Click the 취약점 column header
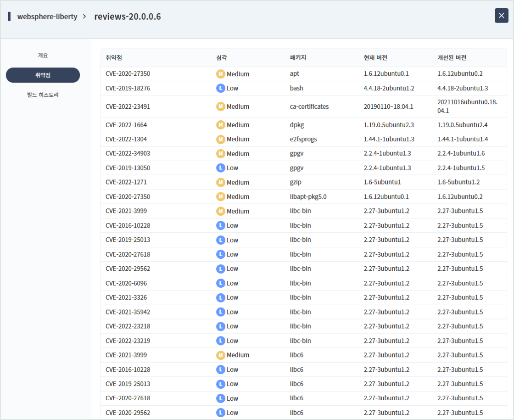 114,58
